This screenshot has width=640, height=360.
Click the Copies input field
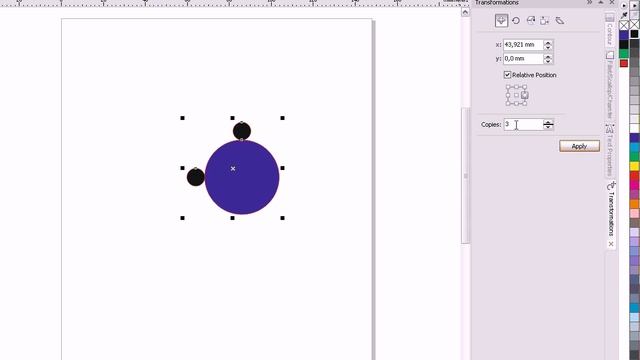pyautogui.click(x=523, y=124)
